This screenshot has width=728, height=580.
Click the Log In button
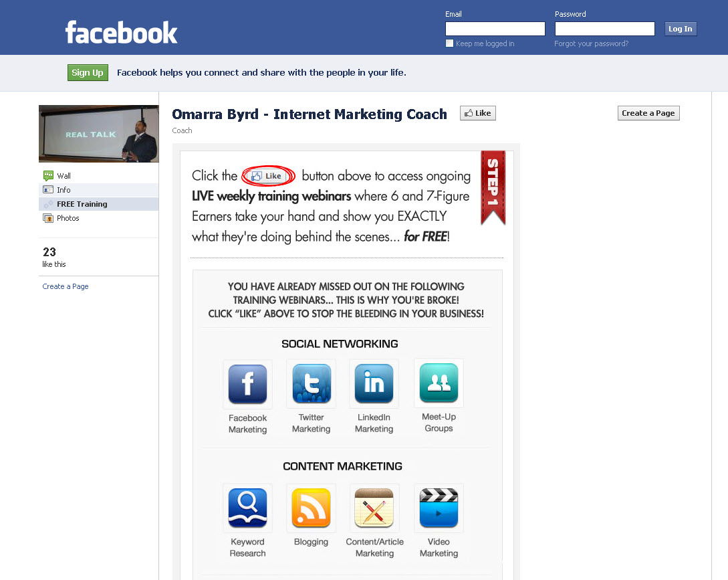pos(680,29)
